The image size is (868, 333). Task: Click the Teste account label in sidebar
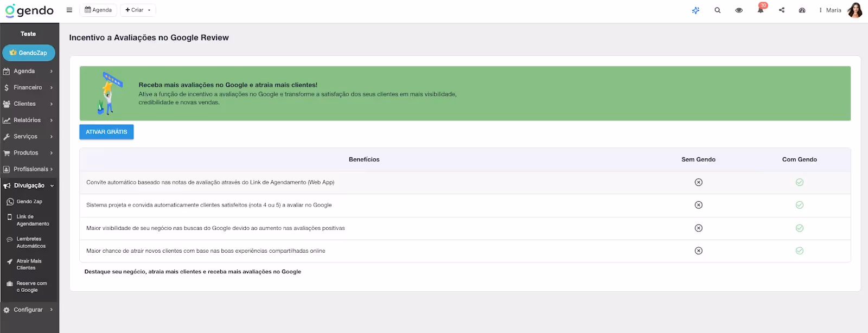(28, 34)
